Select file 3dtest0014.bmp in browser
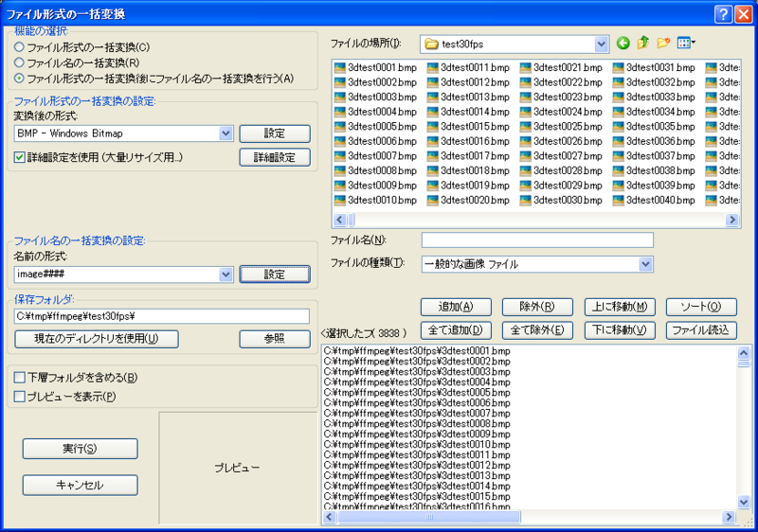The width and height of the screenshot is (758, 532). tap(468, 112)
